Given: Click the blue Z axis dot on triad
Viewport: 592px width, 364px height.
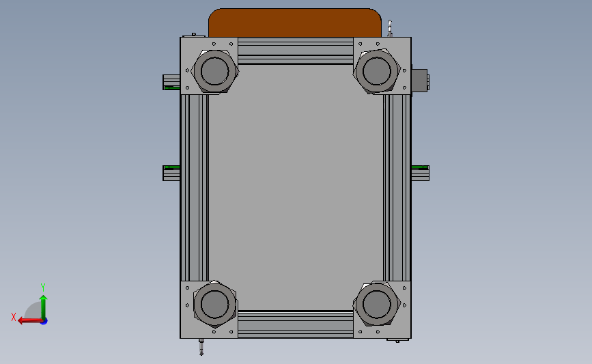Looking at the screenshot, I should 44,322.
